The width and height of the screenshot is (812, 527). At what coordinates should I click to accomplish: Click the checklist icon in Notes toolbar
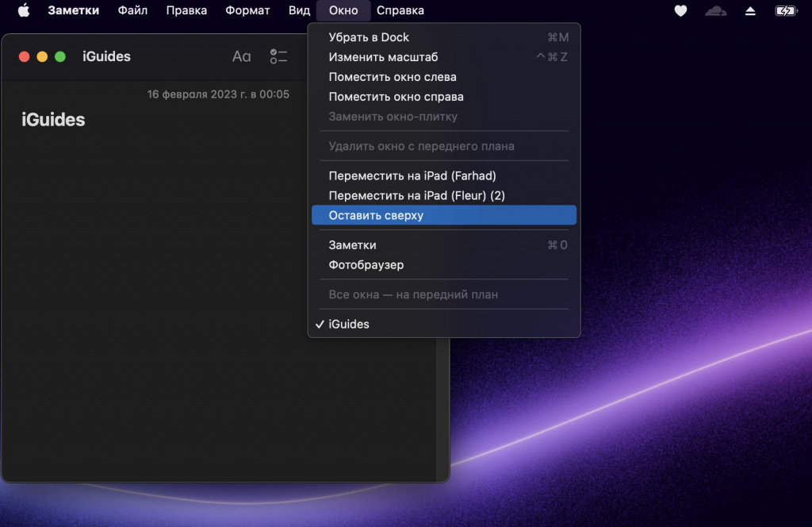pyautogui.click(x=278, y=56)
